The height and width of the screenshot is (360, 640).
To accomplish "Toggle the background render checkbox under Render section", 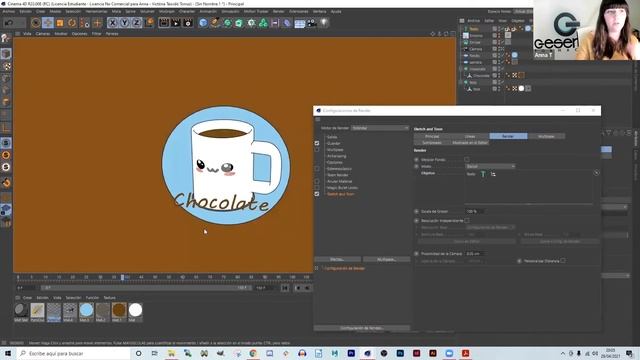I will pyautogui.click(x=467, y=160).
